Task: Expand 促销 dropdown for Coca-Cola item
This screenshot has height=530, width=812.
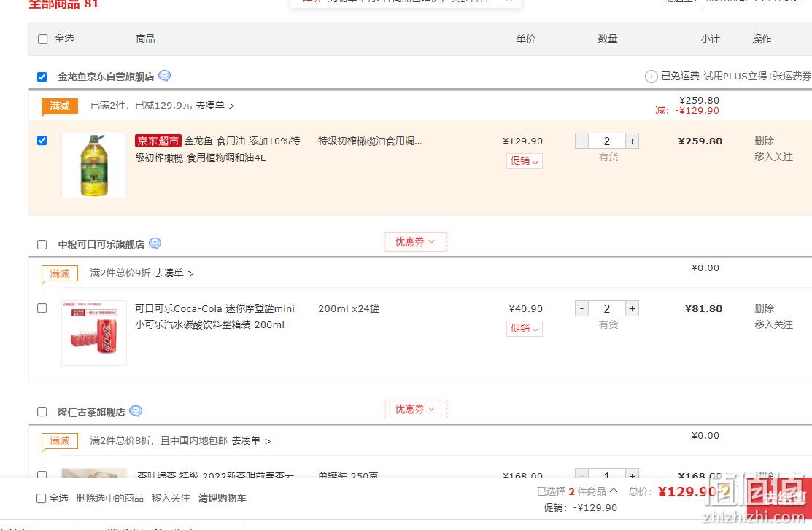Action: [524, 329]
